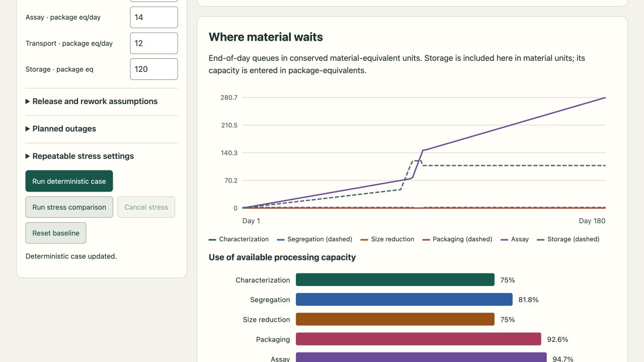Click the Packaging 92.6% capacity bar

418,339
